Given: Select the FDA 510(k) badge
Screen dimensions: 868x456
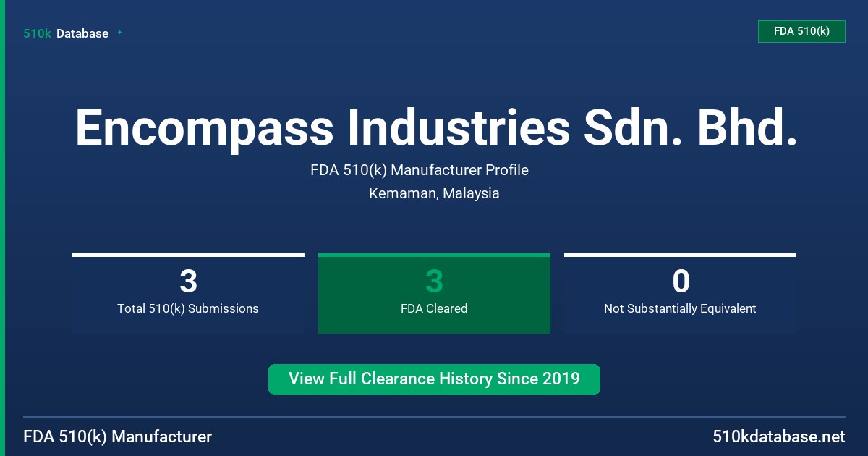Looking at the screenshot, I should pos(801,31).
